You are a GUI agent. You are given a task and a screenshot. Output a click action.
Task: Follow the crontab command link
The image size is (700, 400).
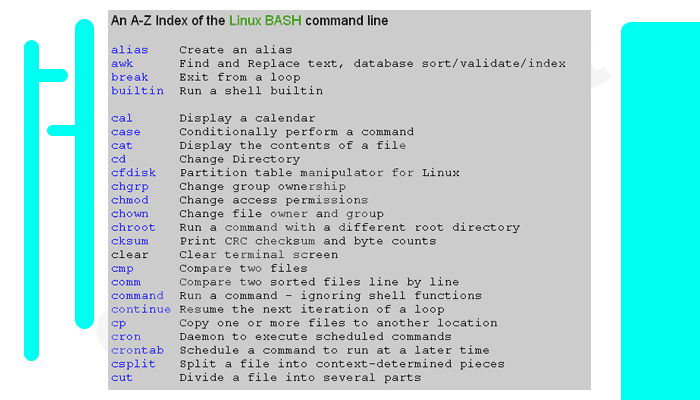tap(137, 350)
